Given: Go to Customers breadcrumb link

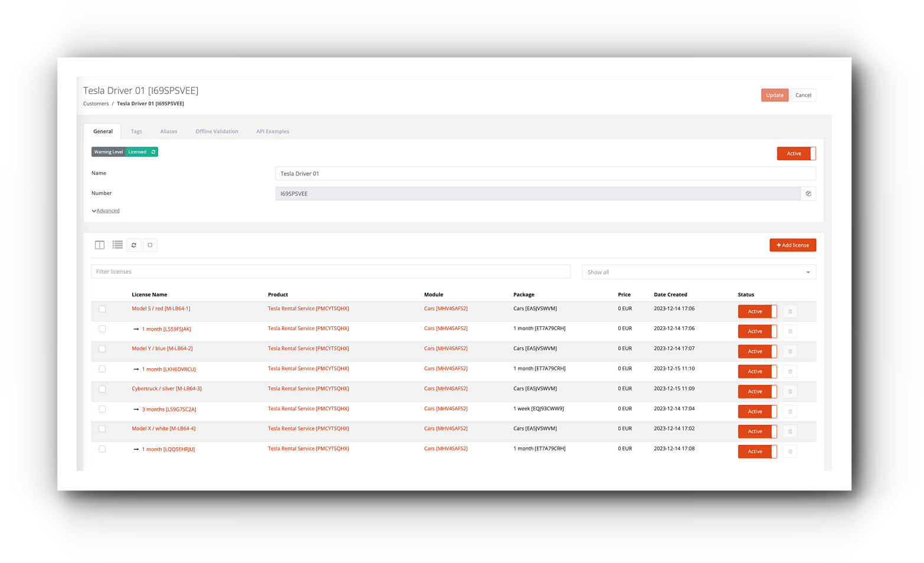Looking at the screenshot, I should point(96,104).
